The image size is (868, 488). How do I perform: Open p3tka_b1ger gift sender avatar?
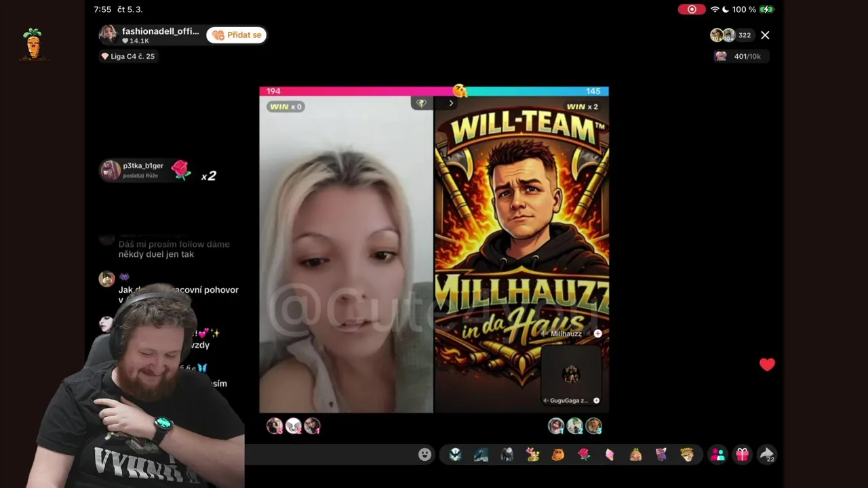pyautogui.click(x=111, y=170)
